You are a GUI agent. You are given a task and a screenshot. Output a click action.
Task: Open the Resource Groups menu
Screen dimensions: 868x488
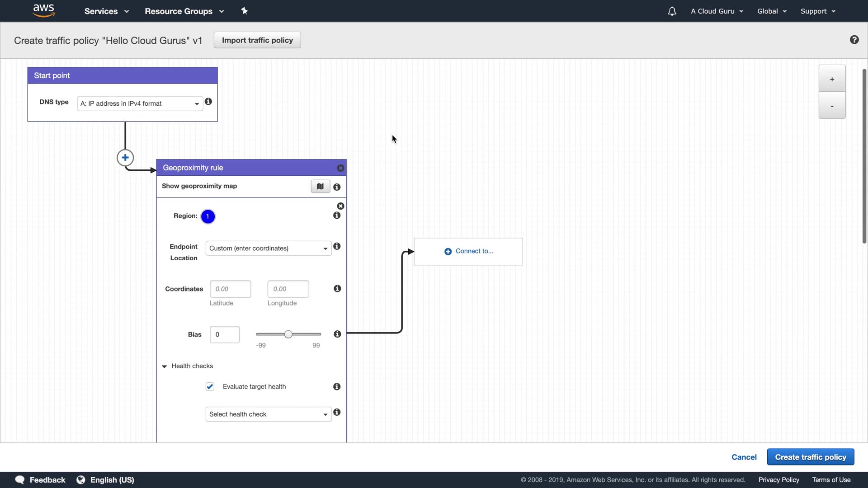184,11
